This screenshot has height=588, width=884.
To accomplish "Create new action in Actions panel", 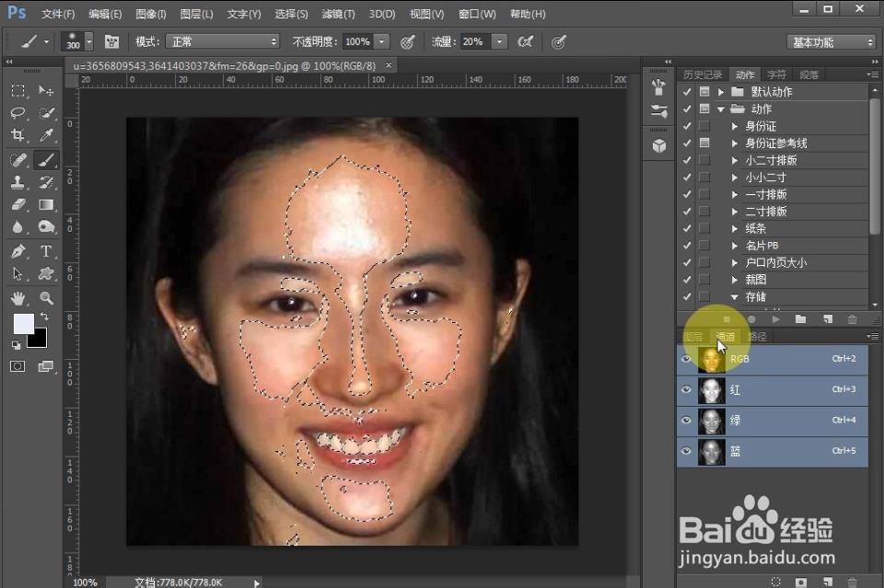I will (827, 319).
